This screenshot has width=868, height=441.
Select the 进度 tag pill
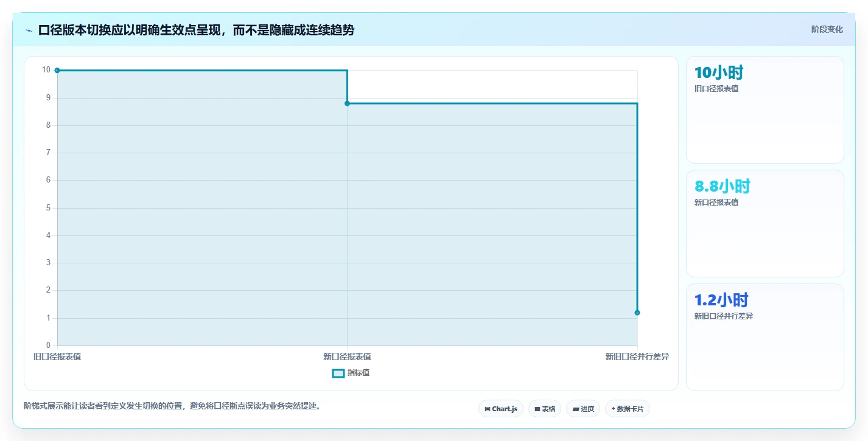click(583, 409)
